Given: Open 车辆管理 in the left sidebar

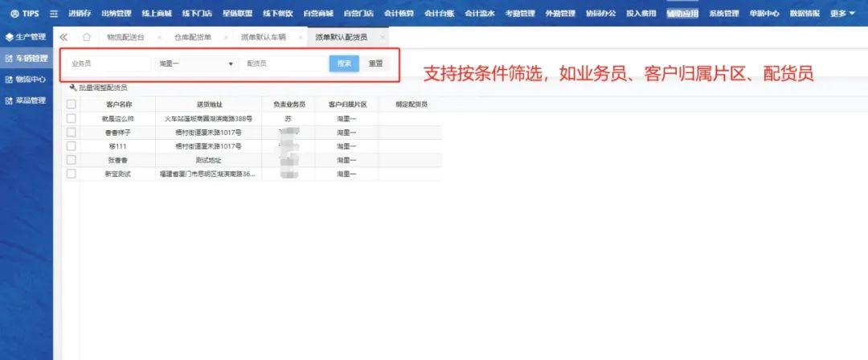Looking at the screenshot, I should click(26, 58).
